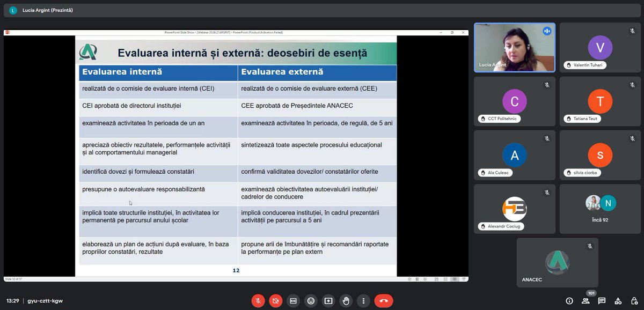Click the meeting code gyu-cztt-kgw

pos(45,301)
